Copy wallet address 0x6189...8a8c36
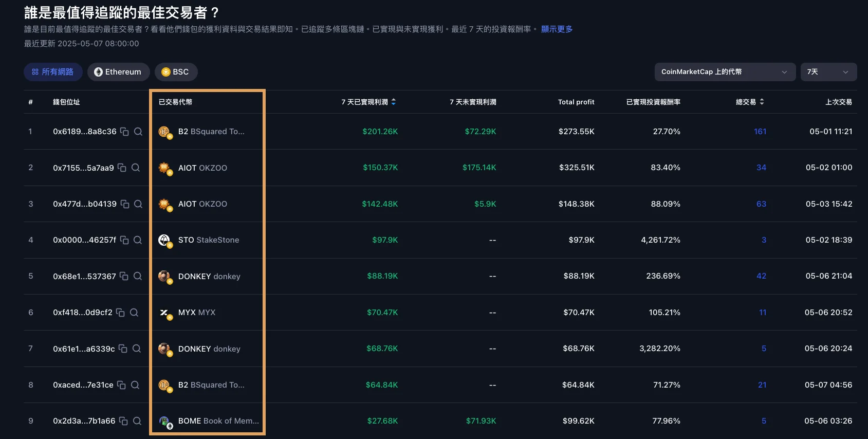This screenshot has height=439, width=868. [124, 132]
